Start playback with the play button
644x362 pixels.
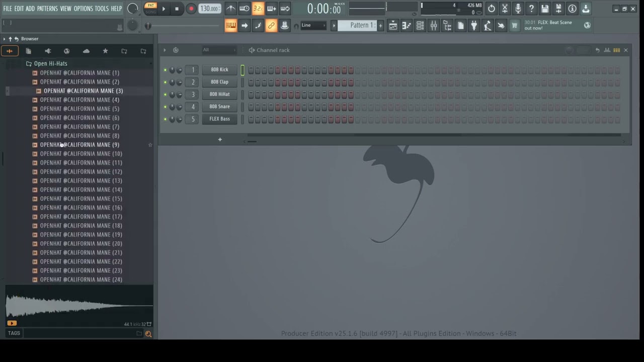(x=164, y=9)
